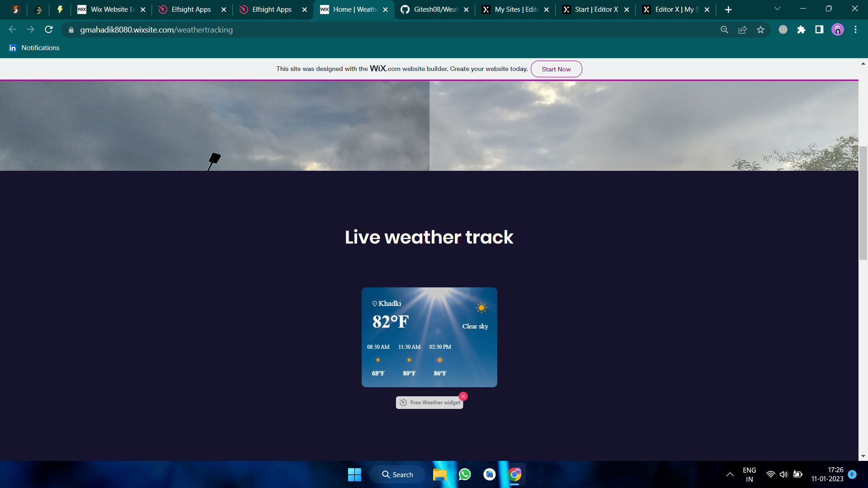Click the share page icon

point(742,30)
